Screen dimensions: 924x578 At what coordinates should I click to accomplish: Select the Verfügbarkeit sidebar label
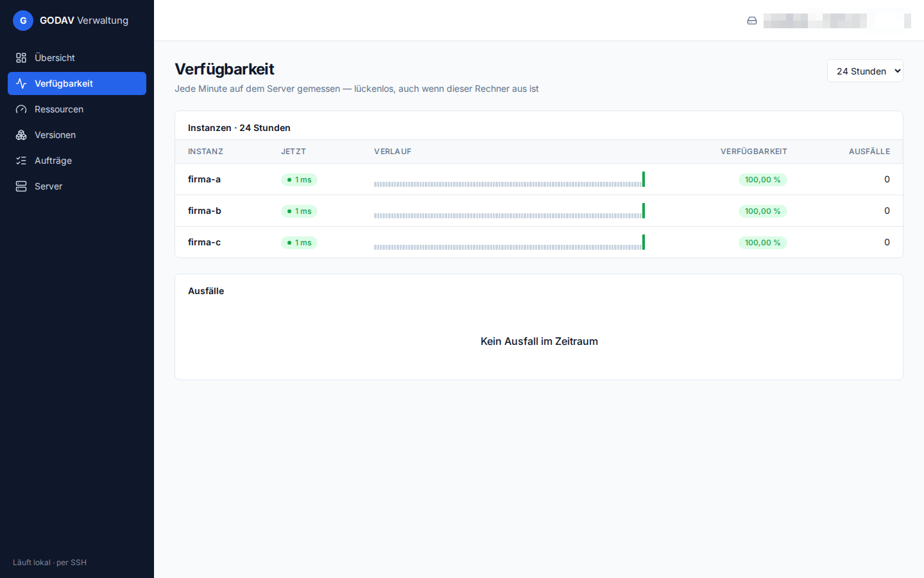64,83
